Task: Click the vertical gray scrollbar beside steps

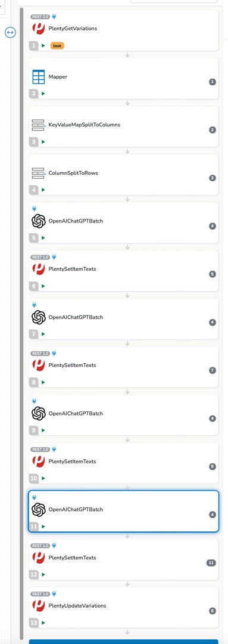Action: click(x=21, y=324)
